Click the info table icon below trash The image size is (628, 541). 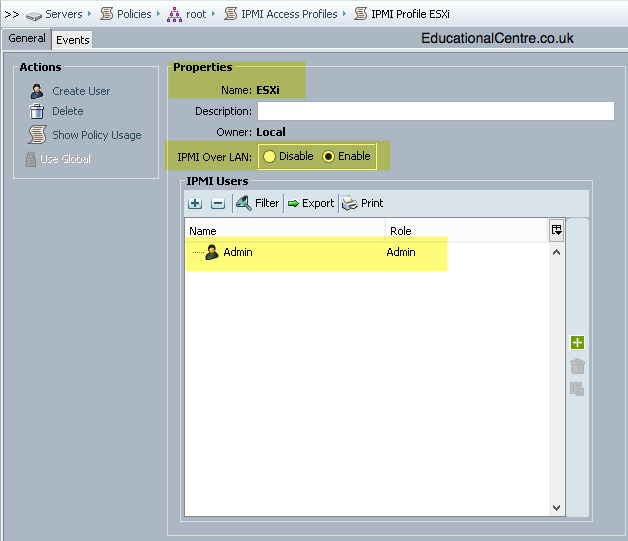[x=577, y=389]
